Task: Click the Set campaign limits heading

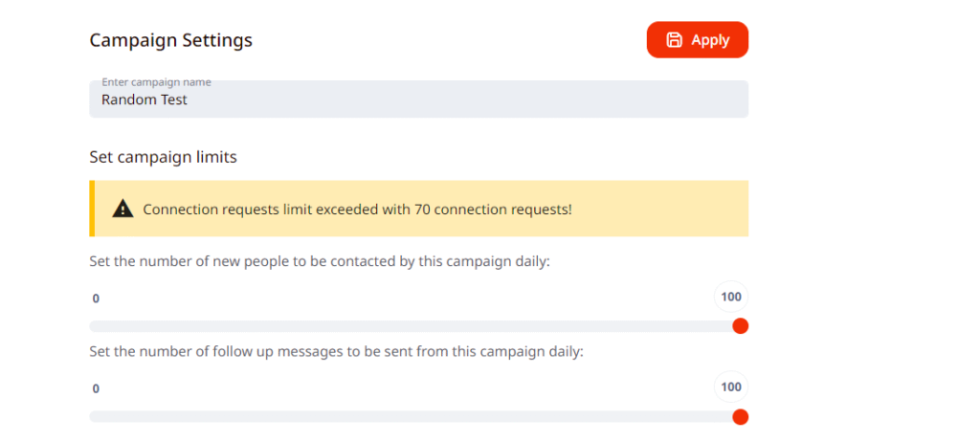Action: [163, 157]
